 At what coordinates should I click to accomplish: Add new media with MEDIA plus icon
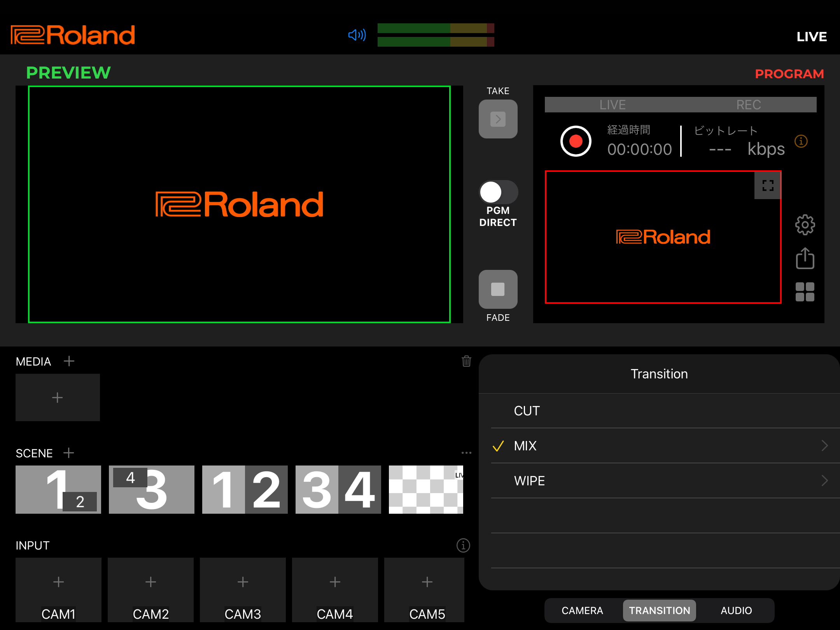pos(69,361)
